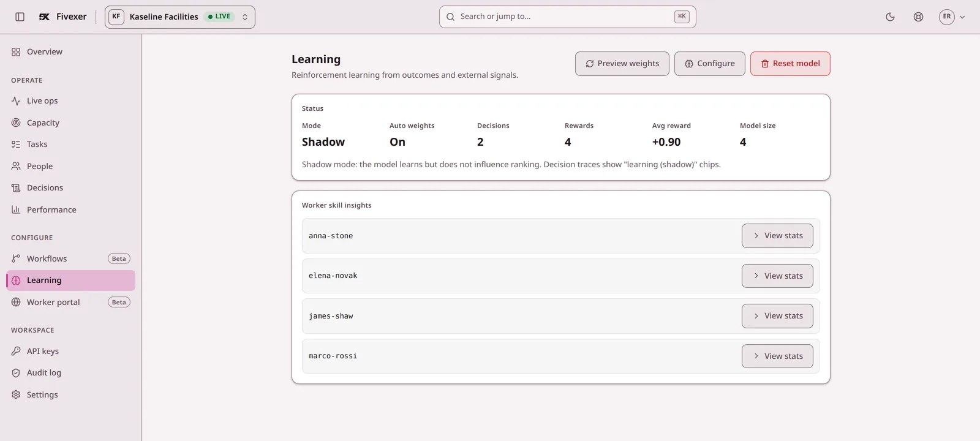
Task: Click the Search or jump to field
Action: pyautogui.click(x=567, y=17)
